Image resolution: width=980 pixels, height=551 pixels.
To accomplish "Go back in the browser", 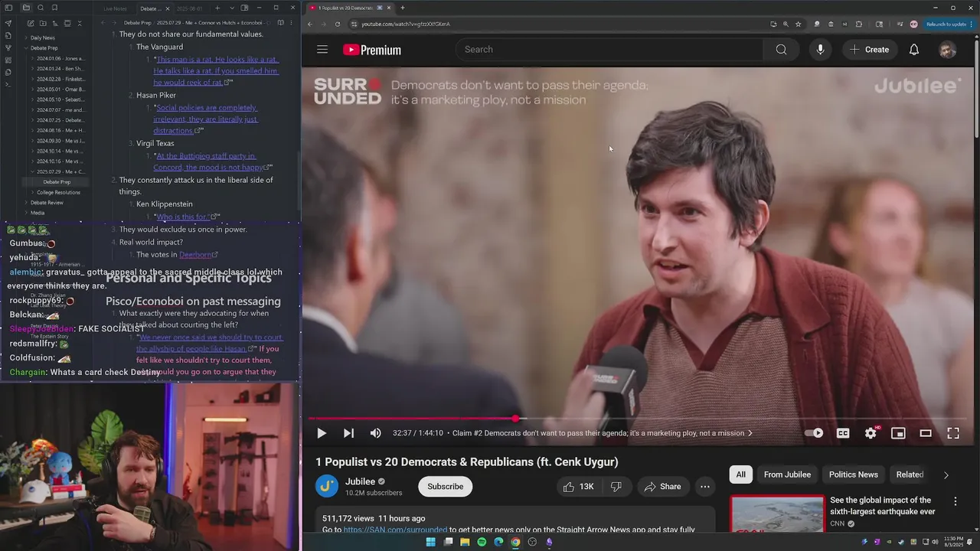I will (x=310, y=24).
